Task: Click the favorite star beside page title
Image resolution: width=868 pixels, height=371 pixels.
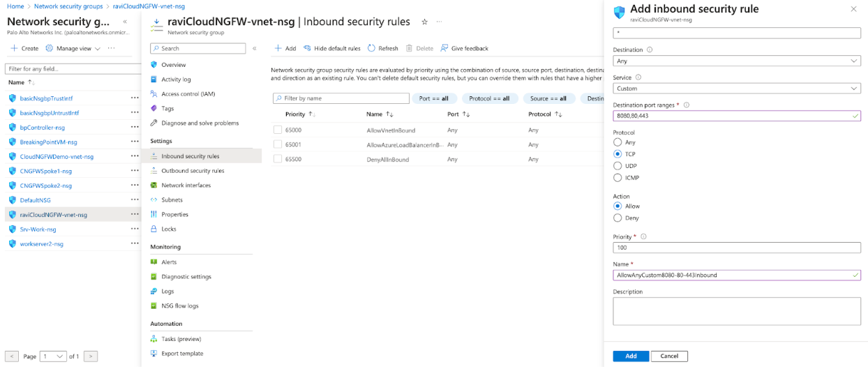Action: tap(424, 22)
